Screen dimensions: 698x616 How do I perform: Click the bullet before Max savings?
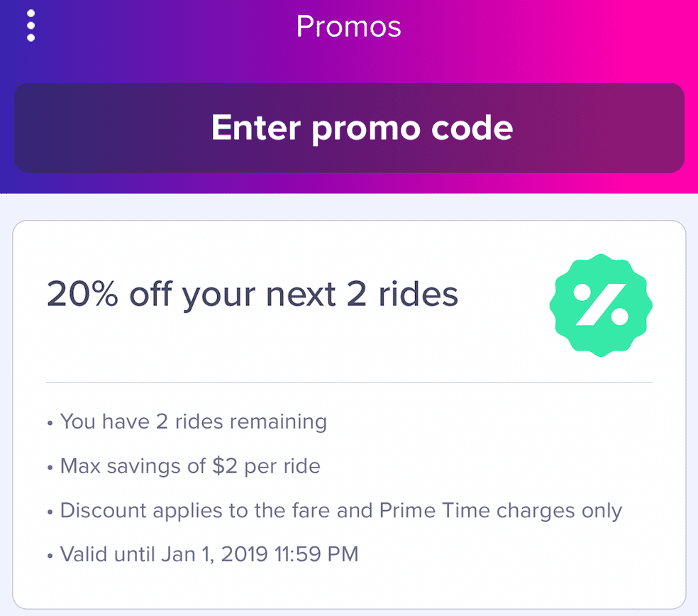50,468
